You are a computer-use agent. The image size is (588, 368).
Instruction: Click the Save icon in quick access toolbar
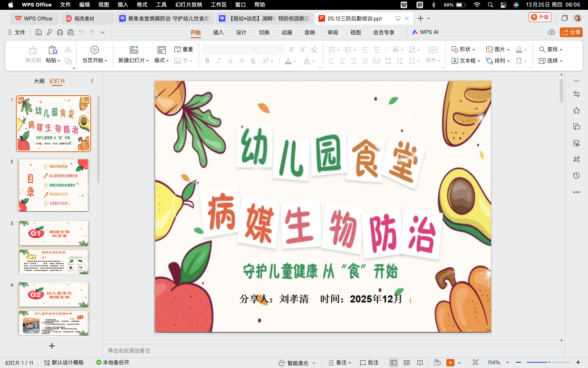point(38,32)
